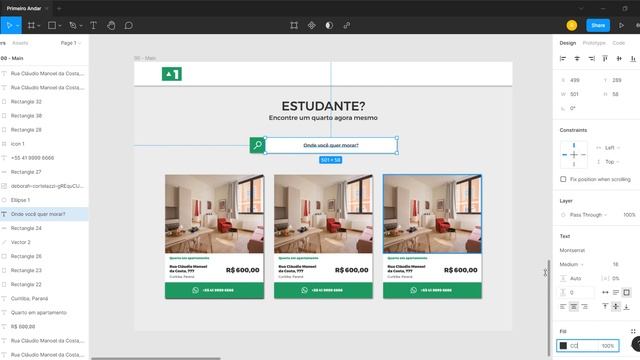
Task: Open the Medium font weight dropdown
Action: [571, 264]
